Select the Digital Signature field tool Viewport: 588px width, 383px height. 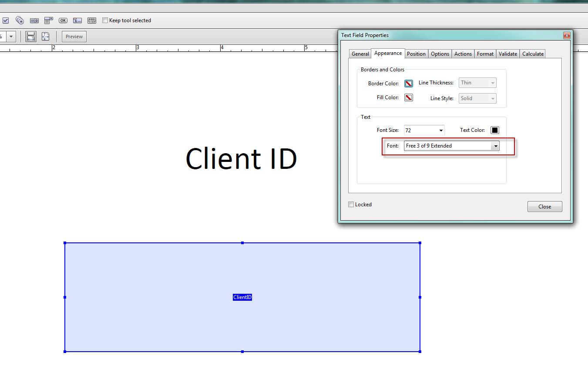(x=77, y=20)
